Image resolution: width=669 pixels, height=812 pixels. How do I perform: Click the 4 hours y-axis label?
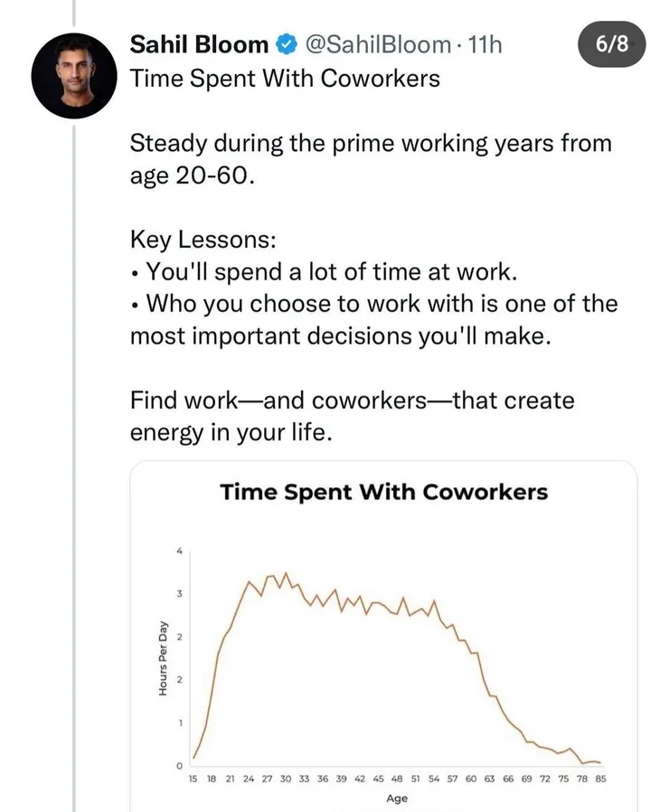pyautogui.click(x=179, y=552)
